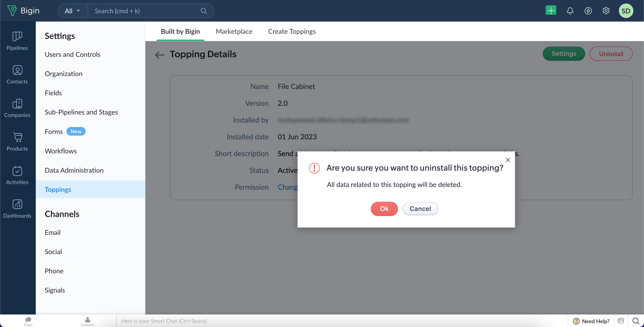
Task: Click the notifications bell icon
Action: pyautogui.click(x=570, y=11)
